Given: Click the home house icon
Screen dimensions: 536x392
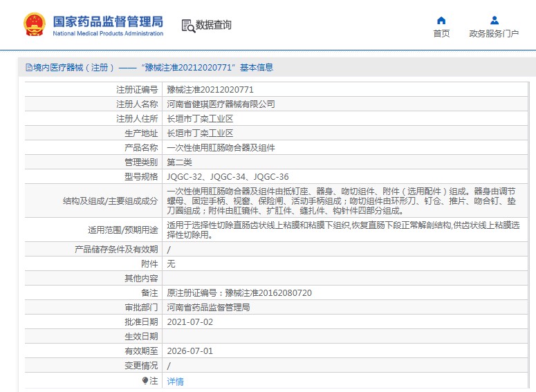Looking at the screenshot, I should pos(441,21).
